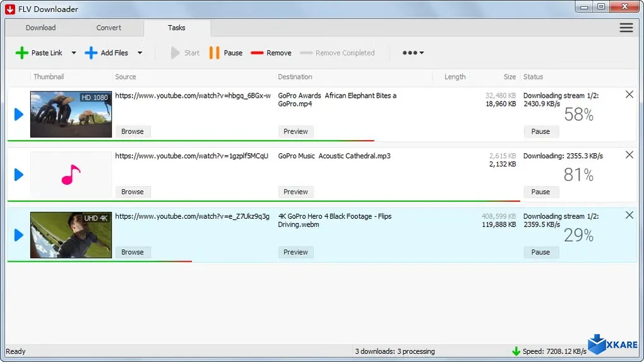Expand the Add Files dropdown arrow
This screenshot has width=644, height=362.
pos(140,52)
